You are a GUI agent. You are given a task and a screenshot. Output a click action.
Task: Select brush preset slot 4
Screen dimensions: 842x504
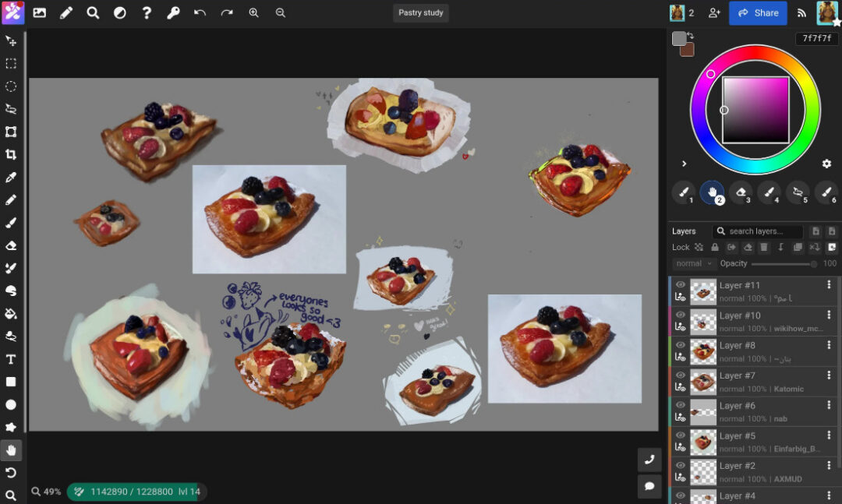[769, 192]
